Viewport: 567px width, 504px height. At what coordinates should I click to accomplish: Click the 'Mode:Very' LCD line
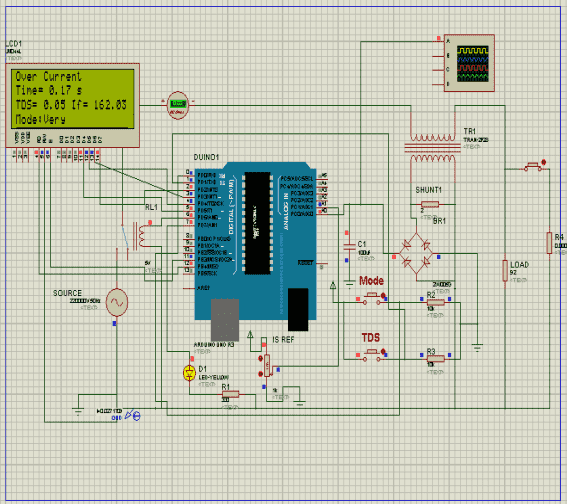pos(40,119)
